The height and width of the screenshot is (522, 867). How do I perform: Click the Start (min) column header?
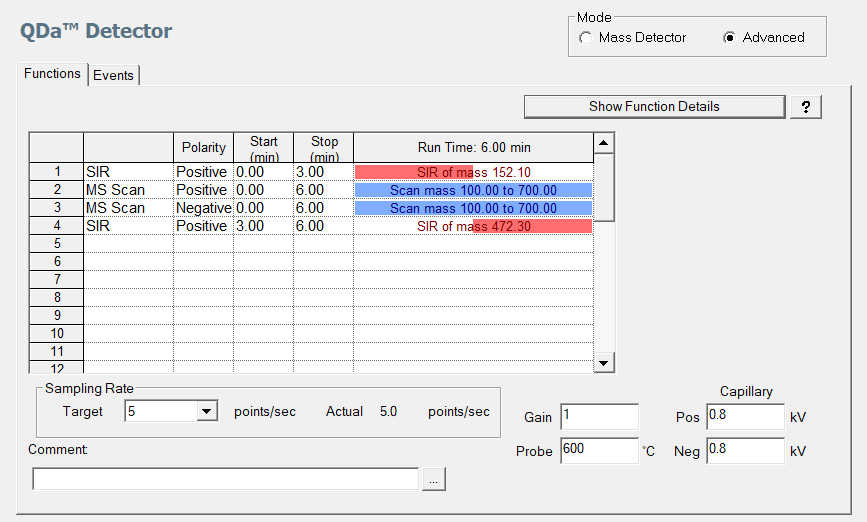[x=263, y=148]
